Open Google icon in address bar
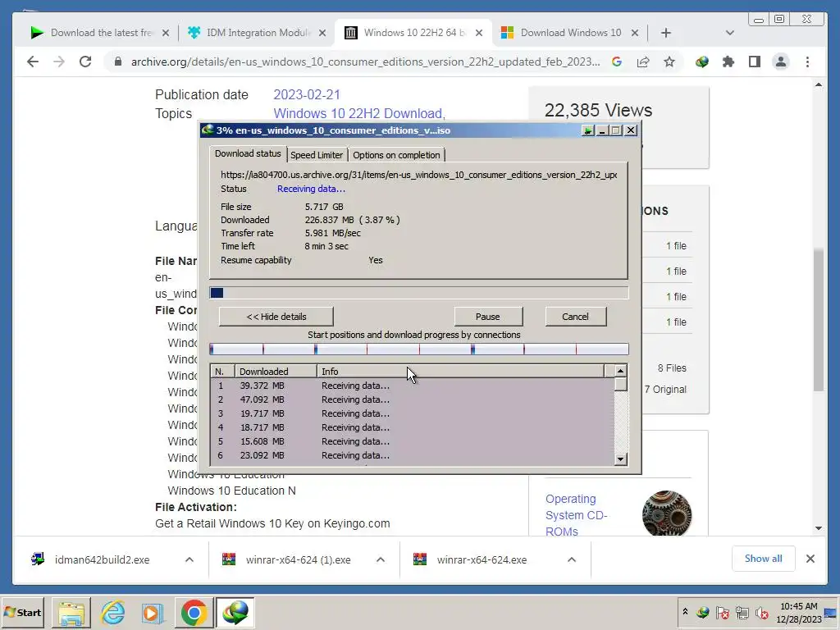The height and width of the screenshot is (630, 840). [617, 62]
